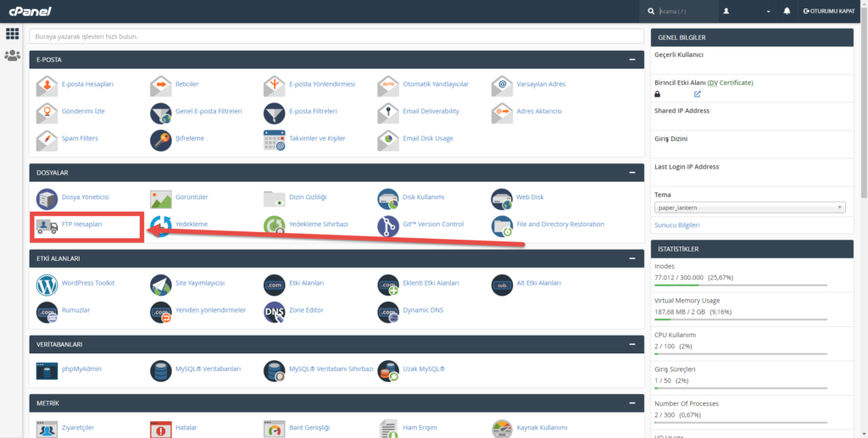The image size is (868, 438).
Task: Click the Sunucu Bilgileri link
Action: 676,225
